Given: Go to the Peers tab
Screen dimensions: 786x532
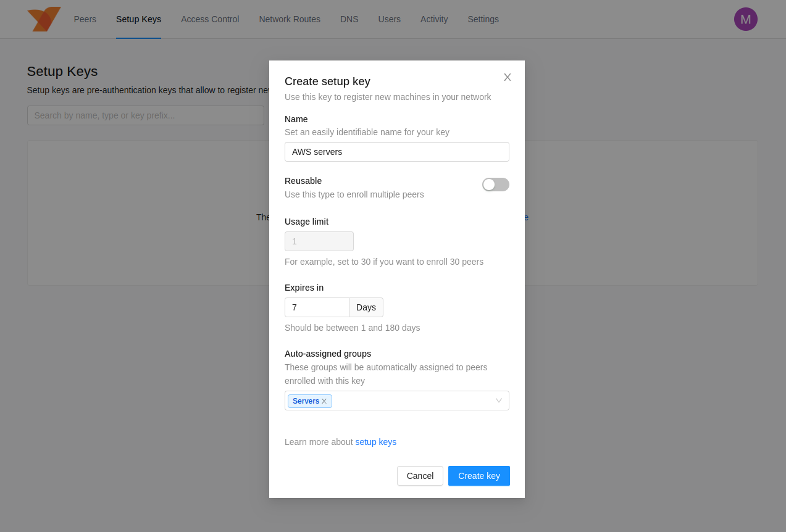Looking at the screenshot, I should [x=85, y=19].
